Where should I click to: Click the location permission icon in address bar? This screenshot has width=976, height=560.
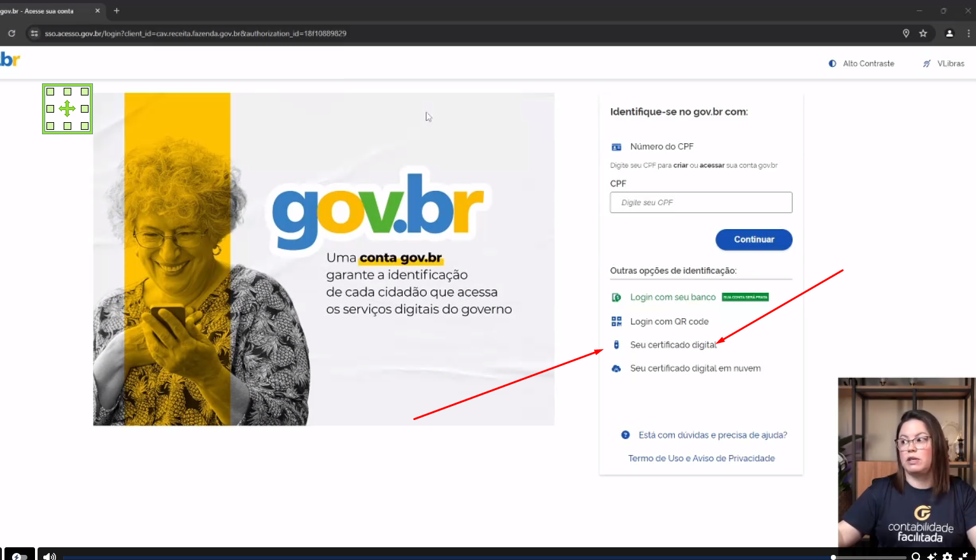tap(906, 33)
